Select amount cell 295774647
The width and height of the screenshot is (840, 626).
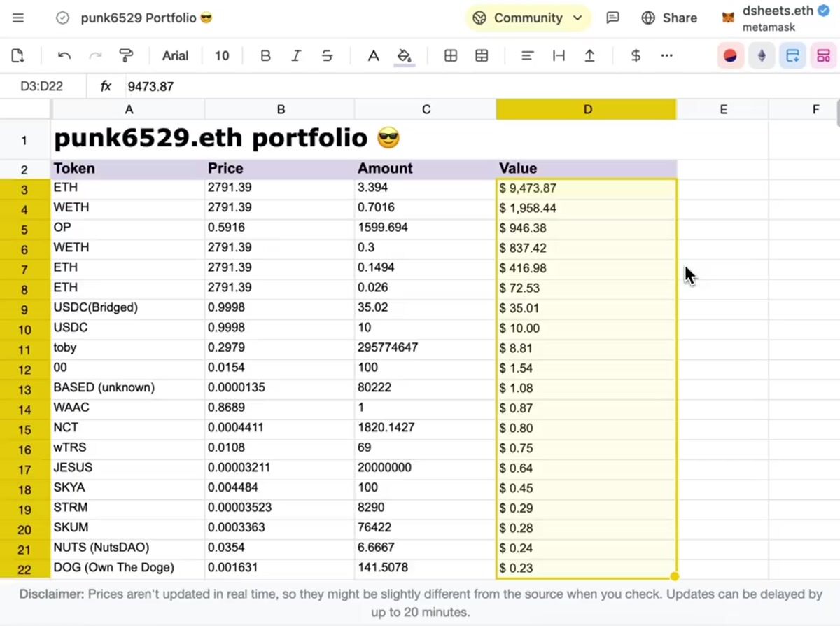click(x=426, y=348)
